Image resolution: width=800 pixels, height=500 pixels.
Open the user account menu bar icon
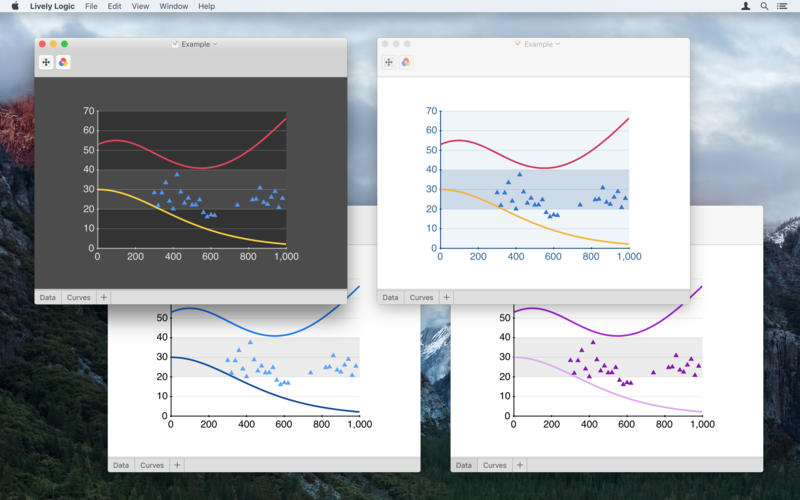tap(745, 6)
